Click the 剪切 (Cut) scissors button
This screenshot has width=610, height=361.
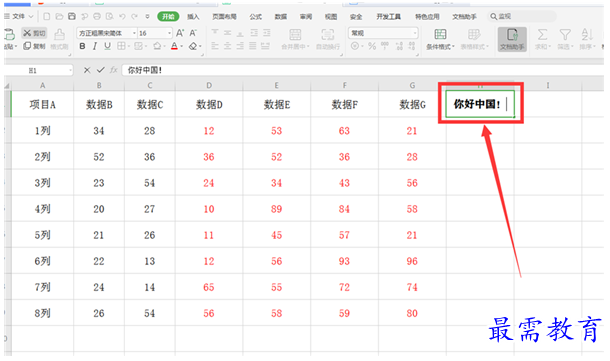pos(34,33)
